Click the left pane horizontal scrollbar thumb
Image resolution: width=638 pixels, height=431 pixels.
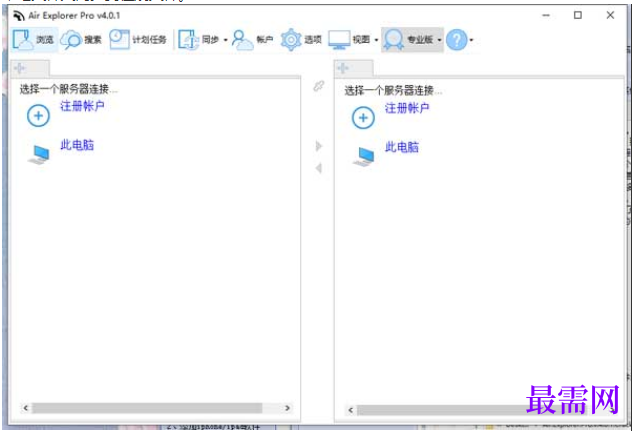147,408
